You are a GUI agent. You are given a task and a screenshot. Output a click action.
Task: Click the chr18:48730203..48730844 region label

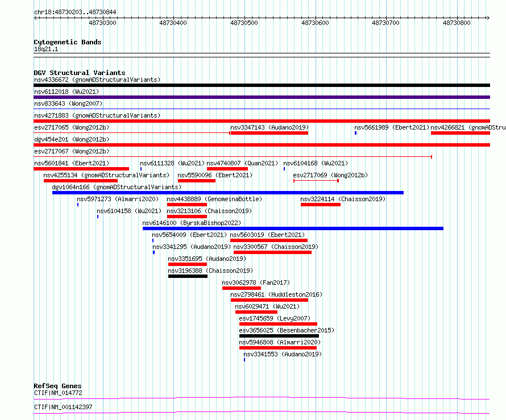[75, 13]
